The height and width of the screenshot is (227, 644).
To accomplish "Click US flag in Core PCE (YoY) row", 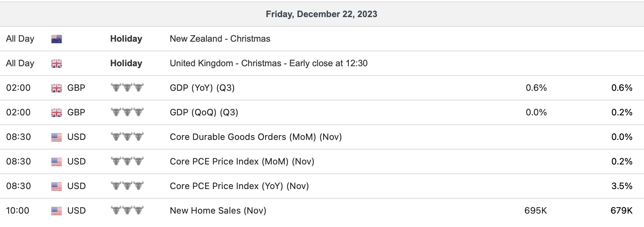I will coord(57,186).
